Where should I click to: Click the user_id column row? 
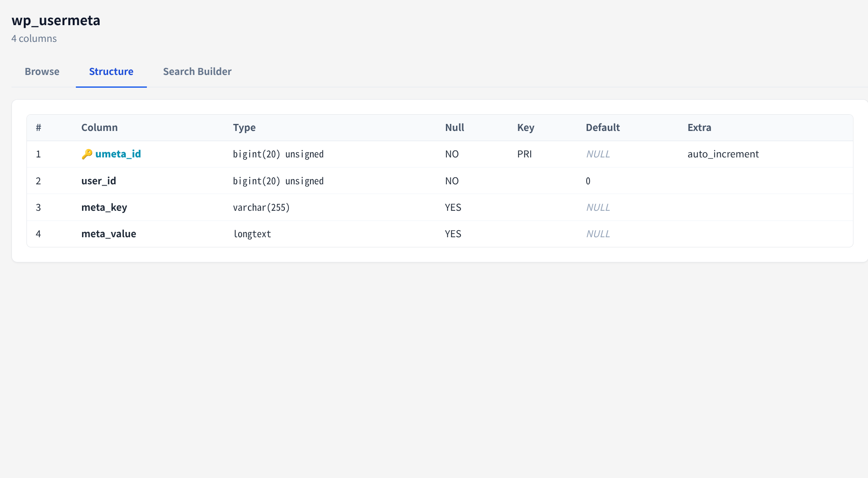pos(98,181)
